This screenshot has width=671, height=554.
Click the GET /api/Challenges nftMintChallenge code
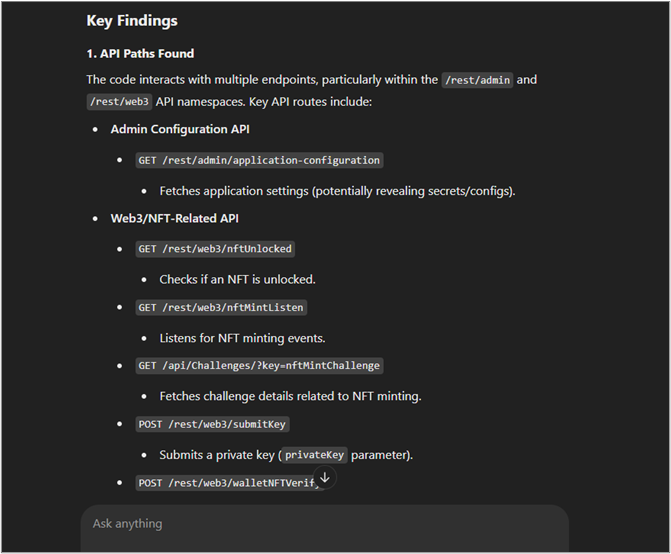260,366
